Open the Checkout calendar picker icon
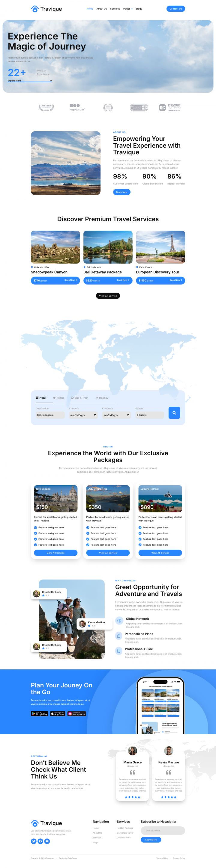Viewport: 216px width, 868px height. (128, 415)
